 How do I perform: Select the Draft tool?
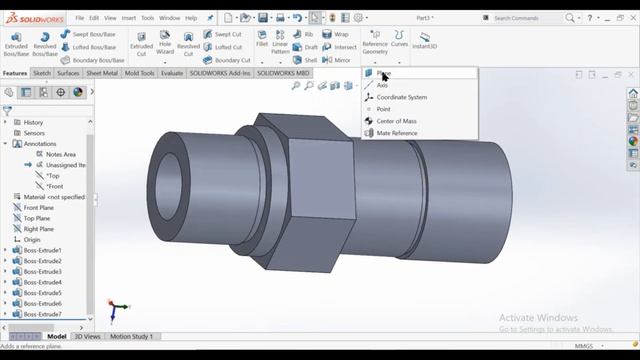[305, 47]
